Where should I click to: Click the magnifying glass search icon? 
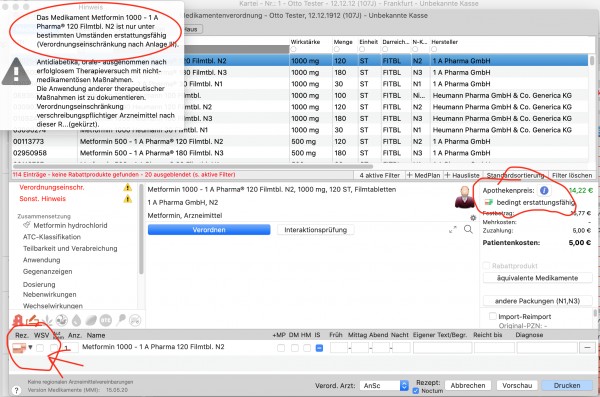[468, 229]
